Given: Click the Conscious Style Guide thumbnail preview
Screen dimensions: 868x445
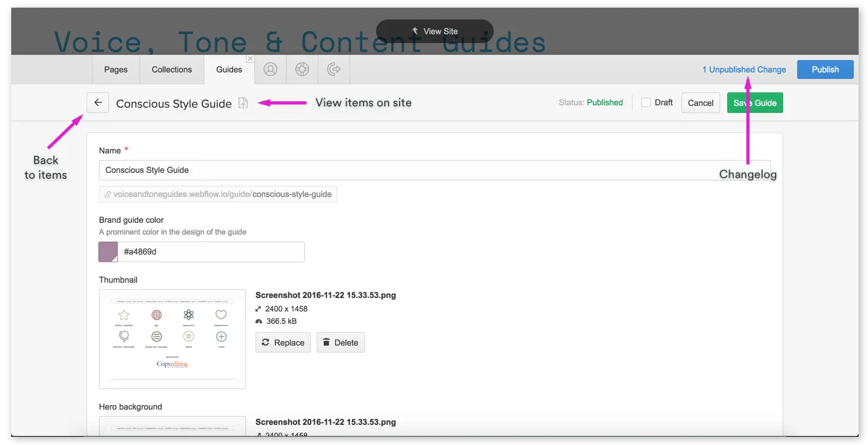Looking at the screenshot, I should pos(172,339).
